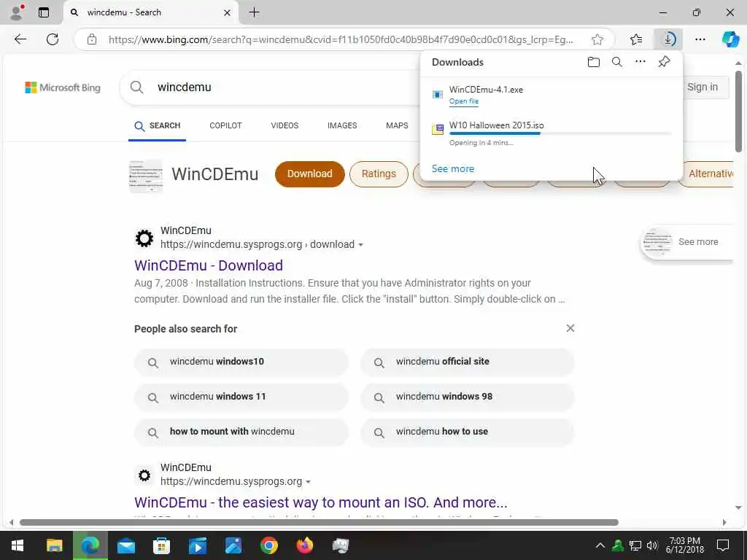Search wincdemu windows 11 suggestion
747x560 pixels.
click(x=241, y=397)
